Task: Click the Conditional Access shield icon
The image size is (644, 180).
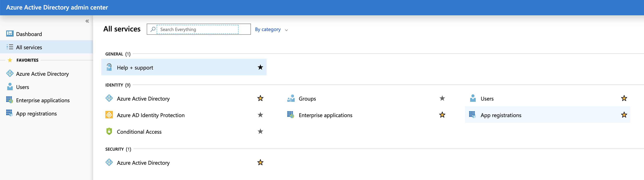Action: pyautogui.click(x=109, y=131)
